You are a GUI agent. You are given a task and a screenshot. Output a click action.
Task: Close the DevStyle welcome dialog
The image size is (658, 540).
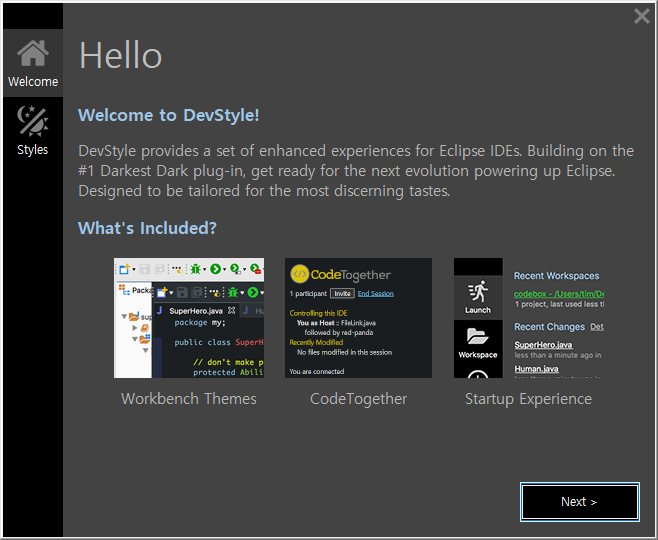642,16
